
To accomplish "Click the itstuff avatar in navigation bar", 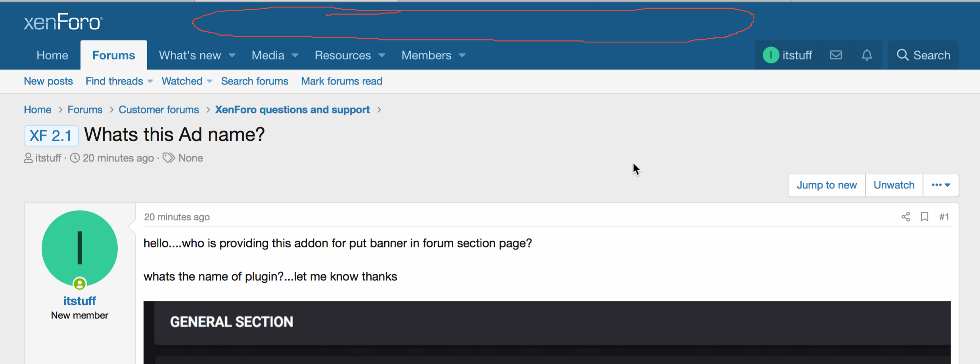I will click(771, 55).
